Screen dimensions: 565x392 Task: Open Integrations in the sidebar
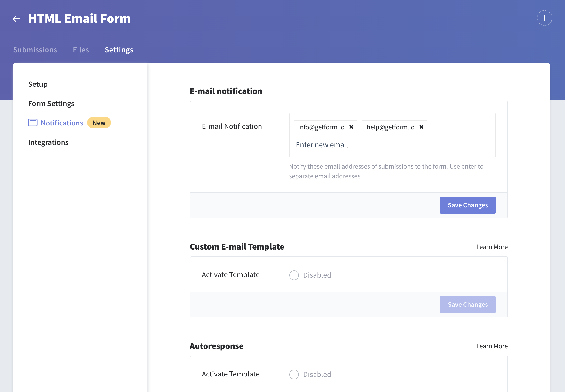[x=48, y=142]
